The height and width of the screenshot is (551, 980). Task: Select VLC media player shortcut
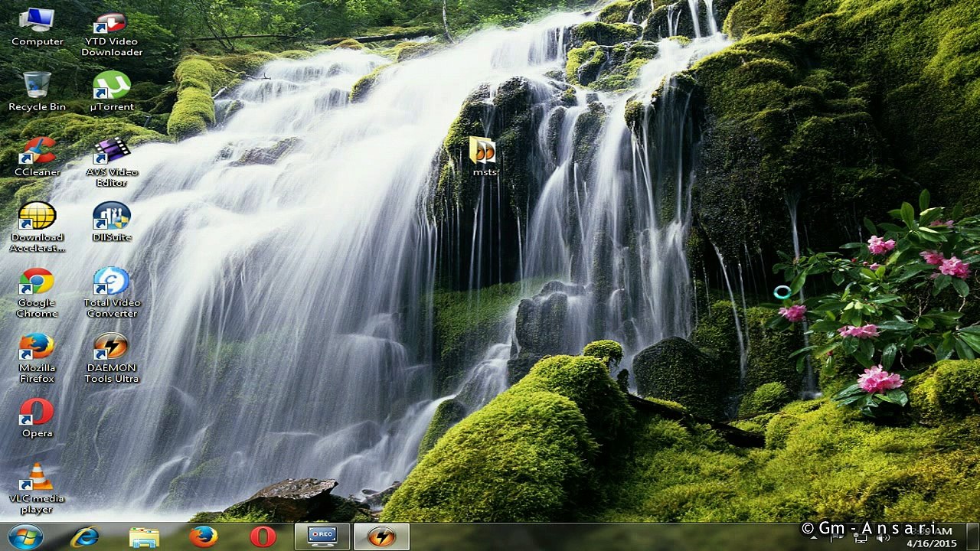point(37,488)
